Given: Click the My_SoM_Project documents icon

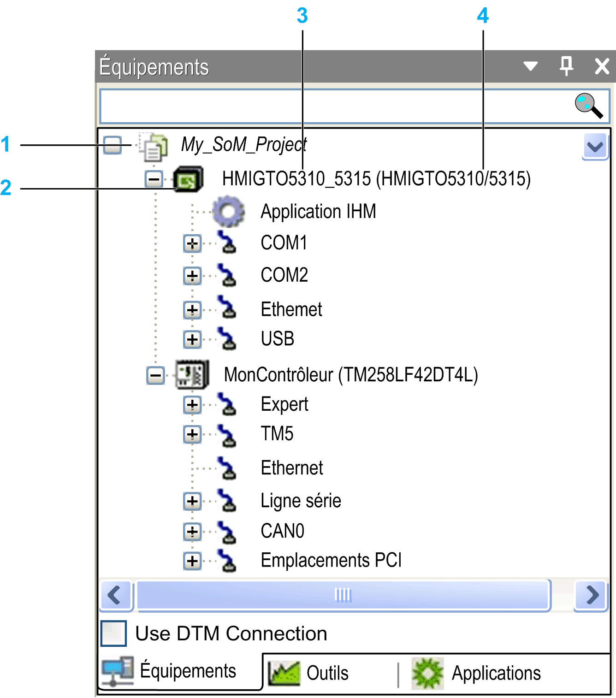Looking at the screenshot, I should click(154, 147).
